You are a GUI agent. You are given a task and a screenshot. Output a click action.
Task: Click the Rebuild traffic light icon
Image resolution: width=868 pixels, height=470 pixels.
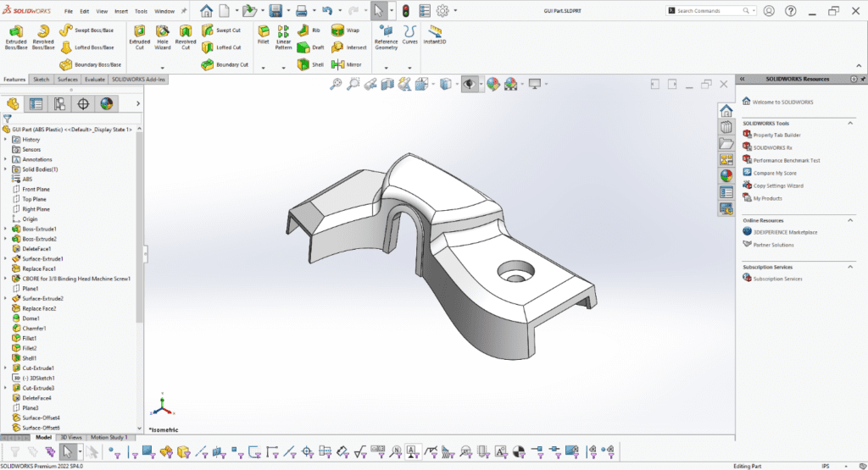pos(405,11)
